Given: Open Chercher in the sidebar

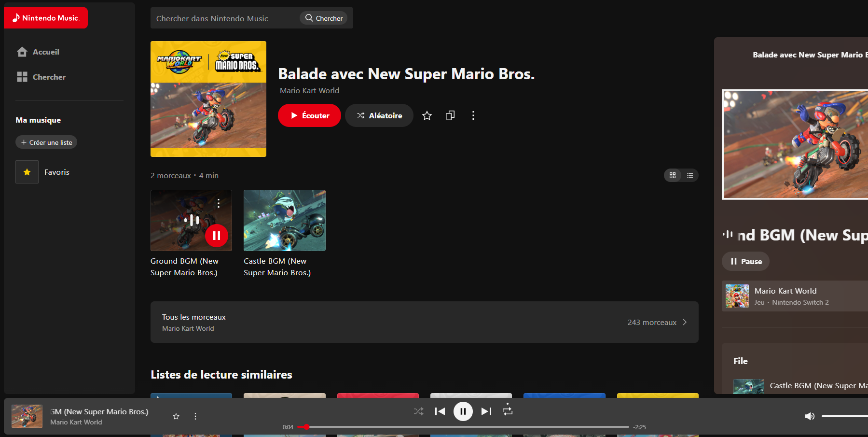Looking at the screenshot, I should [x=41, y=77].
